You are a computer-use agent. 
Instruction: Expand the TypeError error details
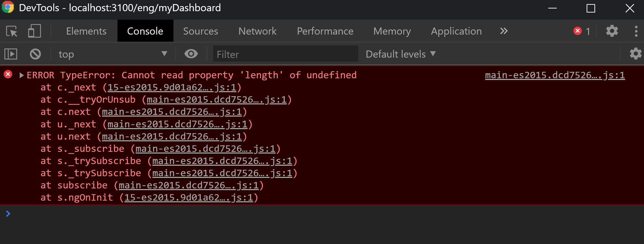click(x=21, y=75)
